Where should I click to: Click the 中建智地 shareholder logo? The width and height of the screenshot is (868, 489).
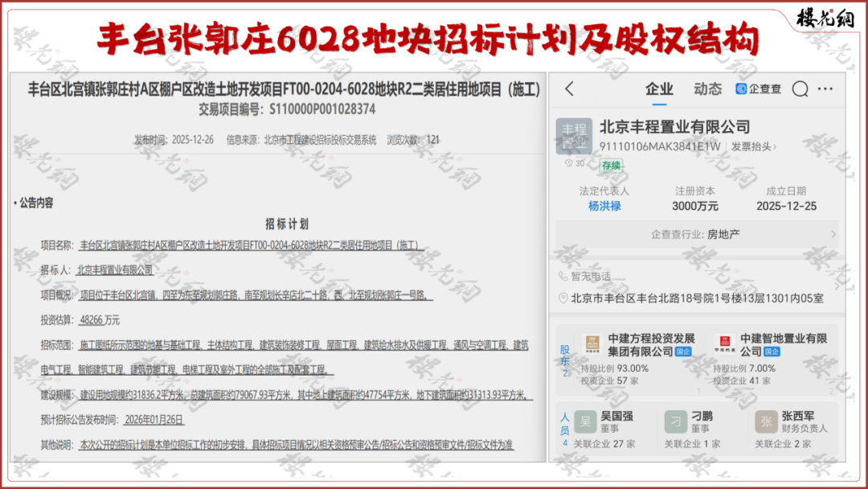coord(723,344)
